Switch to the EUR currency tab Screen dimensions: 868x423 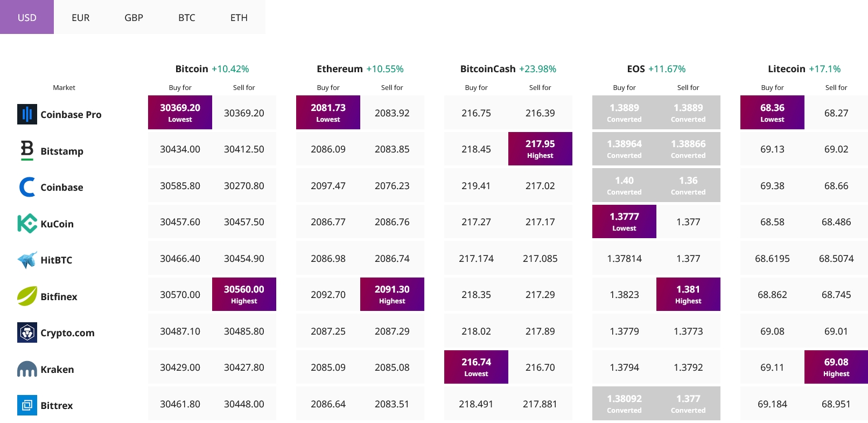(x=80, y=17)
